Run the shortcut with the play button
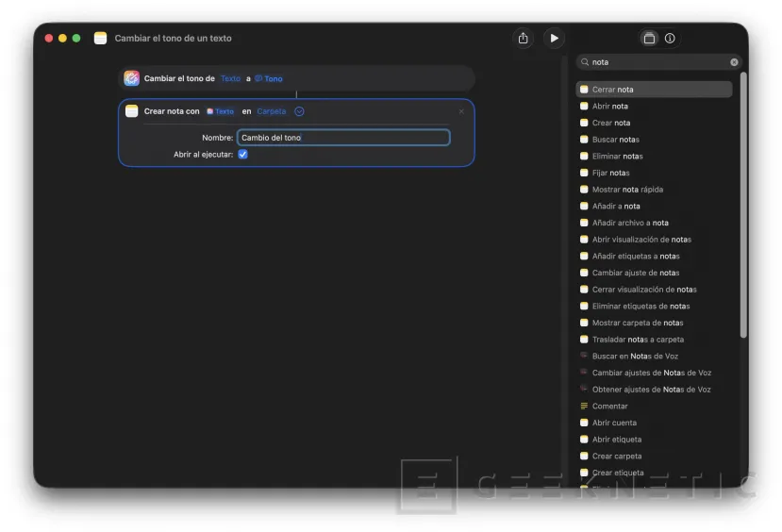This screenshot has width=782, height=532. click(554, 38)
